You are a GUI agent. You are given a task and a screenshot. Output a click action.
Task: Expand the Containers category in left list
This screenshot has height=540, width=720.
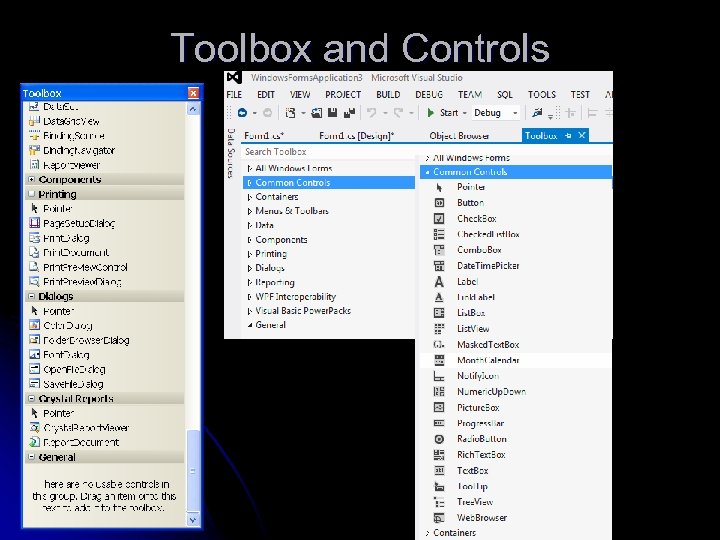click(x=249, y=197)
